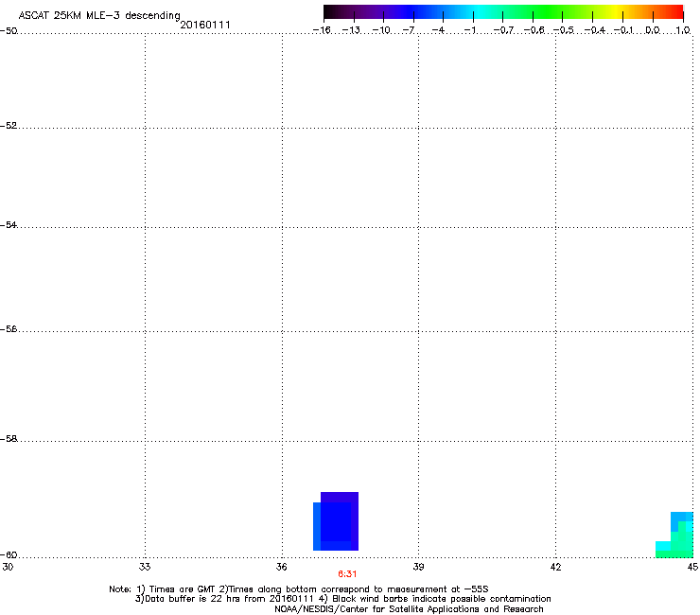Click the title text "ASCAT 25KM MLE-3 descending"

pos(99,16)
